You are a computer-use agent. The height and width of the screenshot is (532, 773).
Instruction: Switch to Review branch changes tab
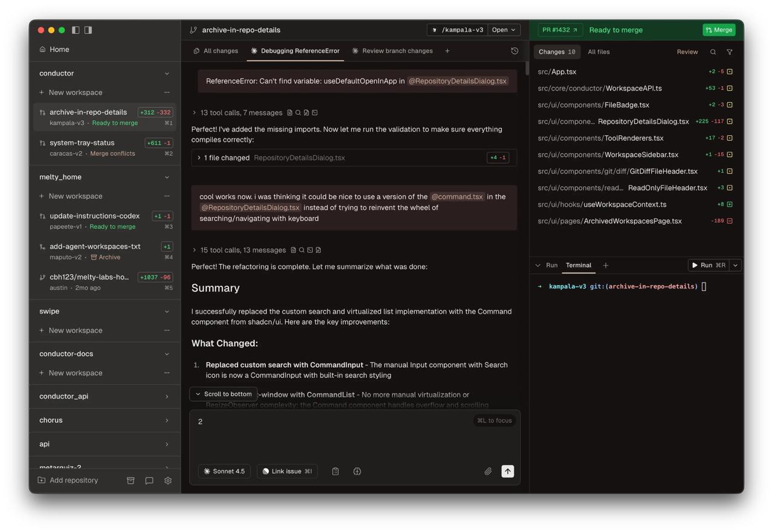[393, 51]
